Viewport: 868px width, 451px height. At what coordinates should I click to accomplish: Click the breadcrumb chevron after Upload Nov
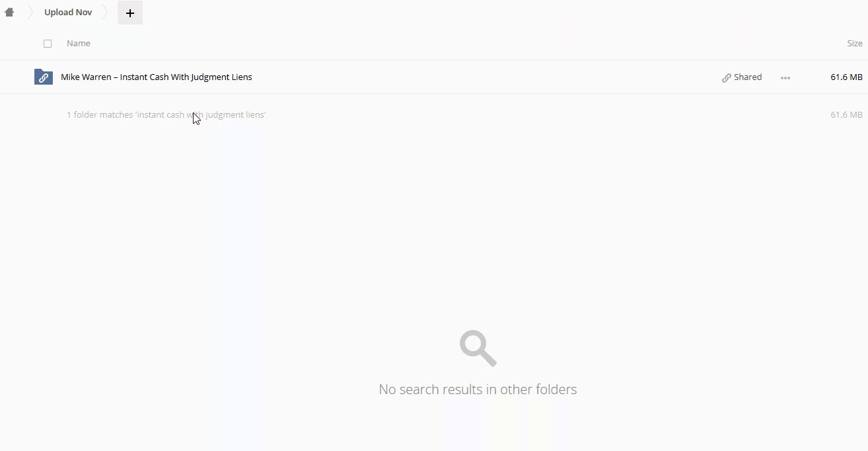pyautogui.click(x=105, y=12)
